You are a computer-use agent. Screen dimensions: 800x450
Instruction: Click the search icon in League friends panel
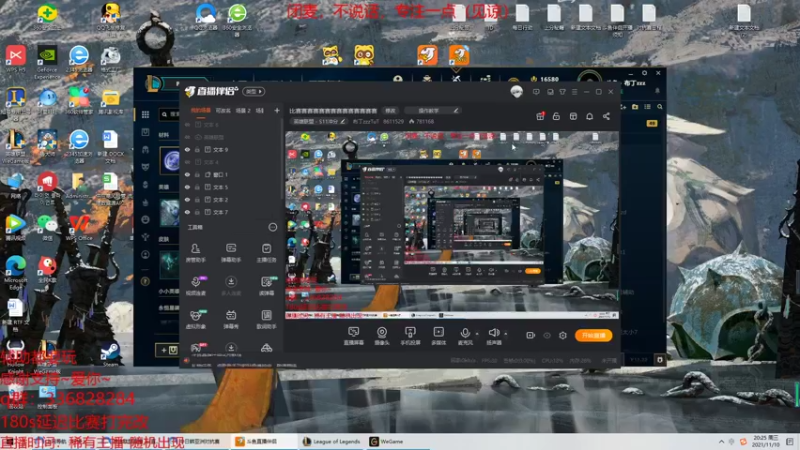point(660,107)
